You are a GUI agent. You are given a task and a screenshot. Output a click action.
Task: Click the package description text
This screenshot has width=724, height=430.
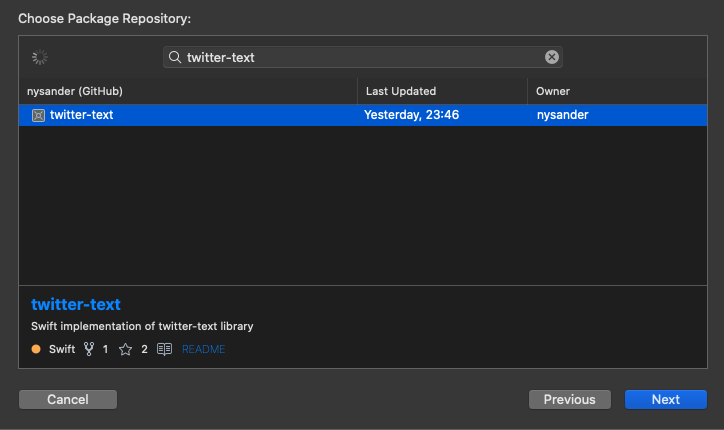coord(142,326)
